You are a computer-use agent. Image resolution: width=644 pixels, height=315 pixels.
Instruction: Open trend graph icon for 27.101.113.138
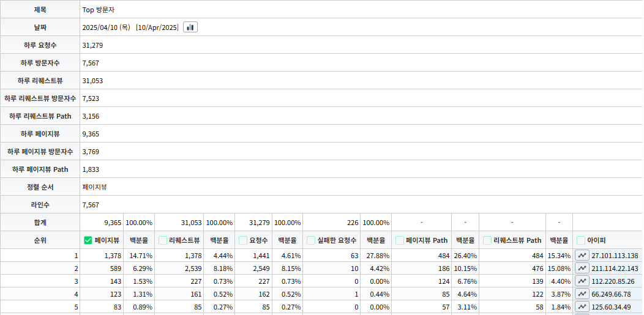coord(582,256)
